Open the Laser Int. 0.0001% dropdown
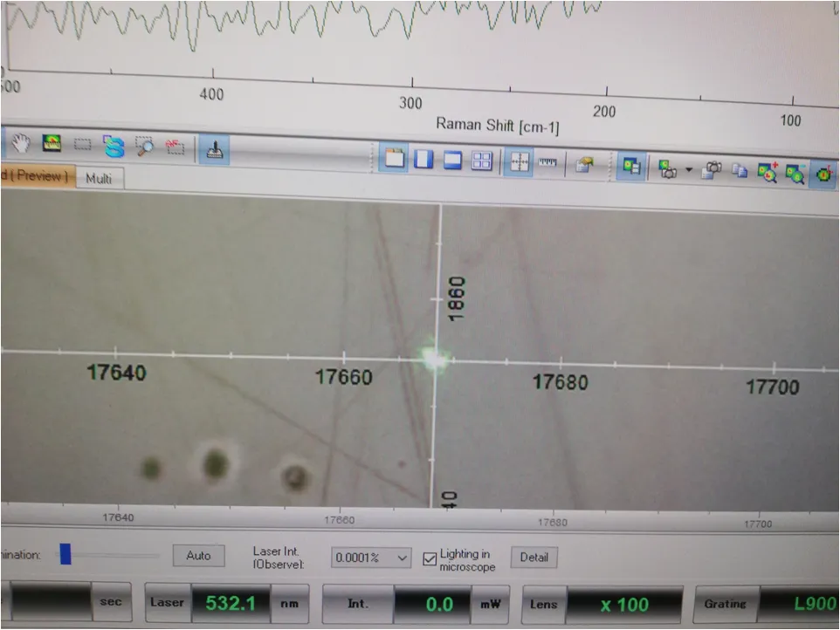This screenshot has height=630, width=840. click(x=371, y=558)
